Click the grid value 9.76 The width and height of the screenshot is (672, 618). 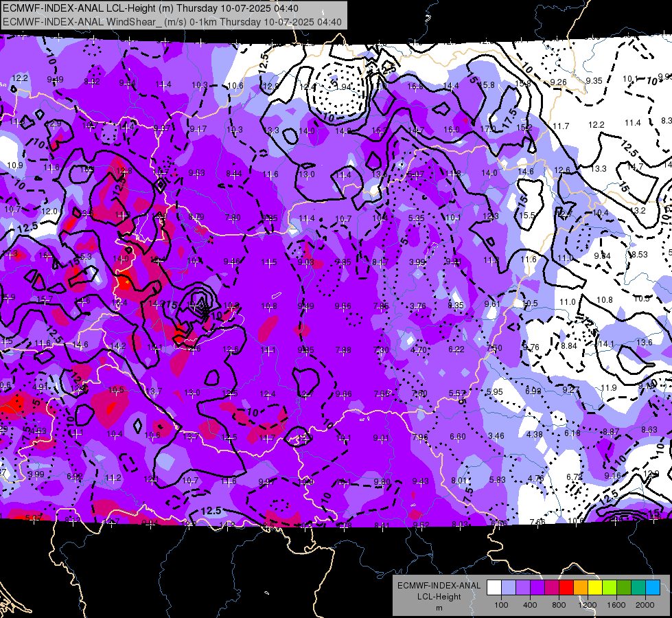[531, 347]
